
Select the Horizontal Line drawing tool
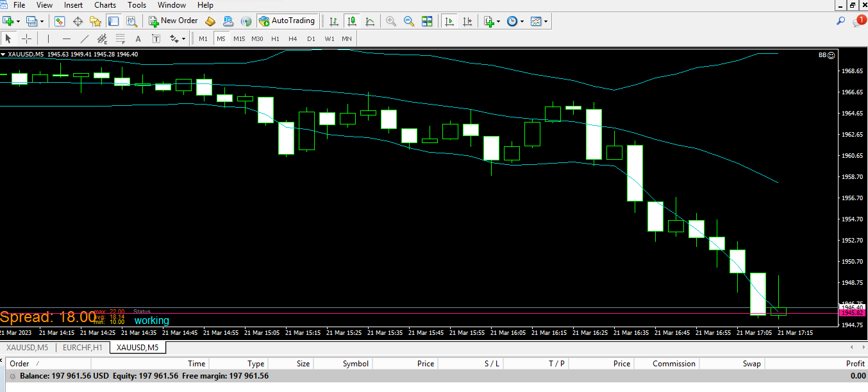click(66, 38)
